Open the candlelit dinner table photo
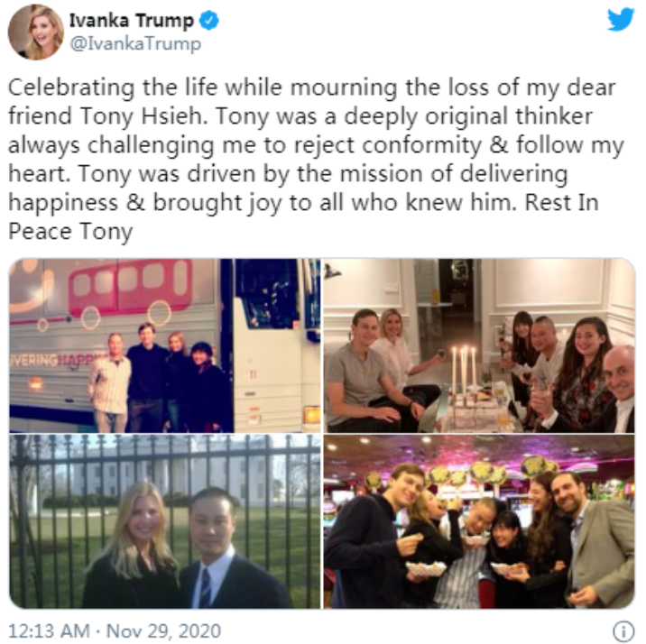 click(x=479, y=345)
